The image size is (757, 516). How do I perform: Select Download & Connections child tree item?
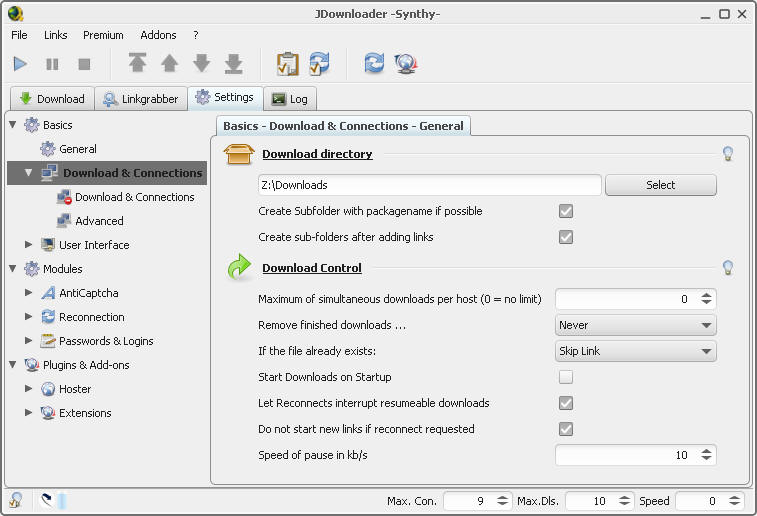(135, 197)
